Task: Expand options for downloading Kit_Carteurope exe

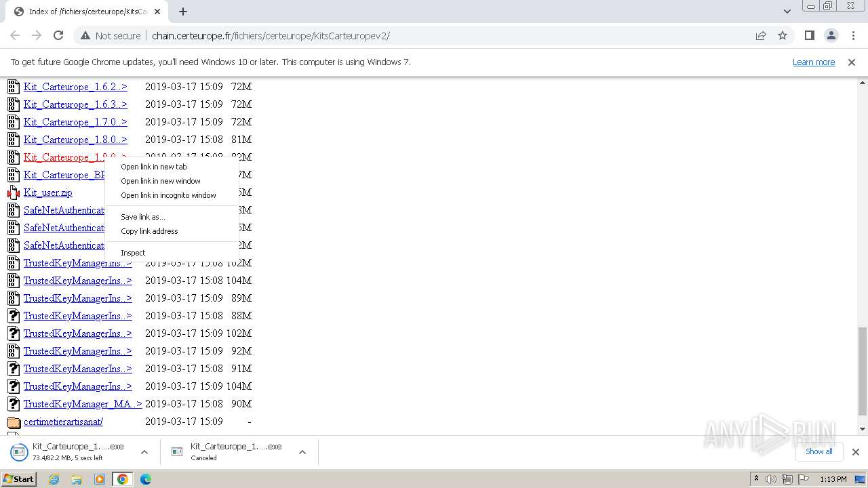Action: (144, 452)
